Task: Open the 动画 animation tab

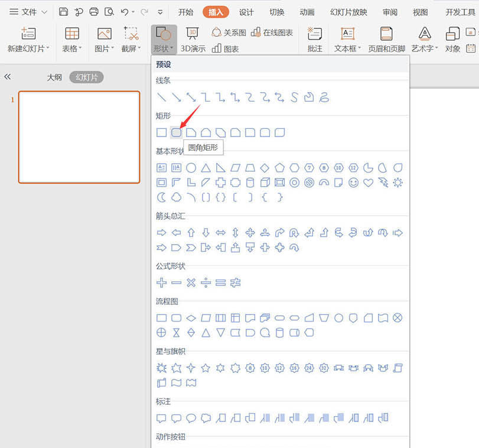Action: pyautogui.click(x=307, y=12)
